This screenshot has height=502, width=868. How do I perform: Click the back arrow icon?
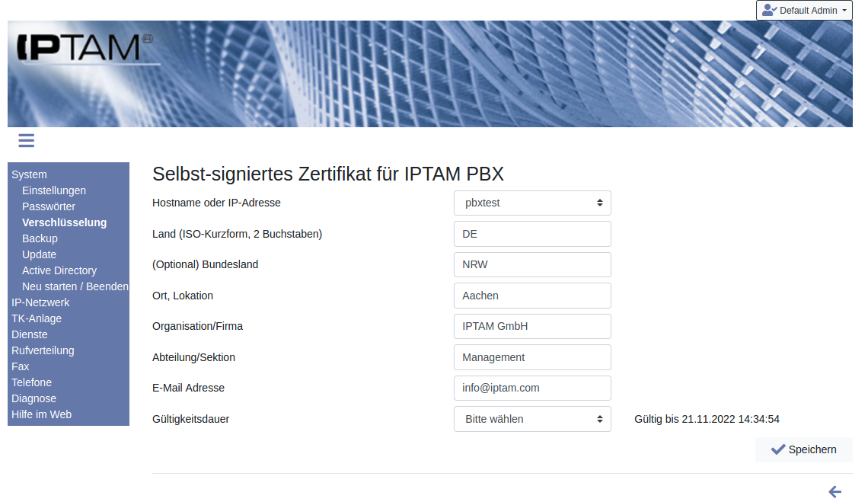(x=834, y=492)
